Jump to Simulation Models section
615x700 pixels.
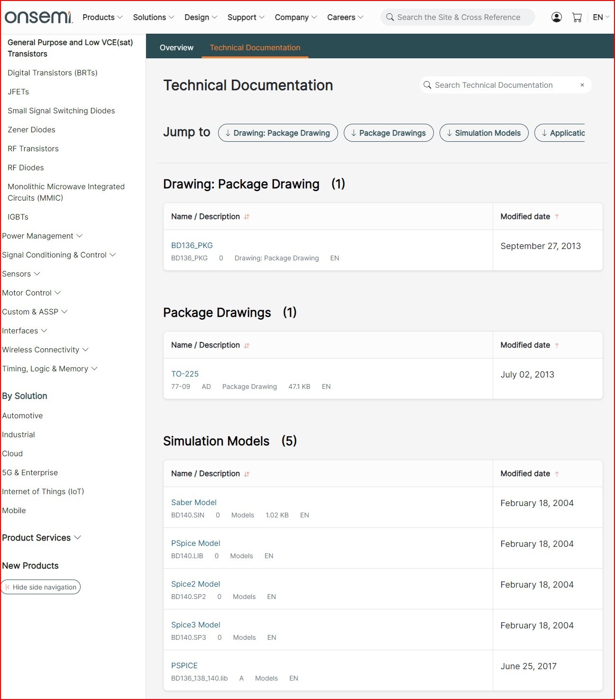coord(484,133)
